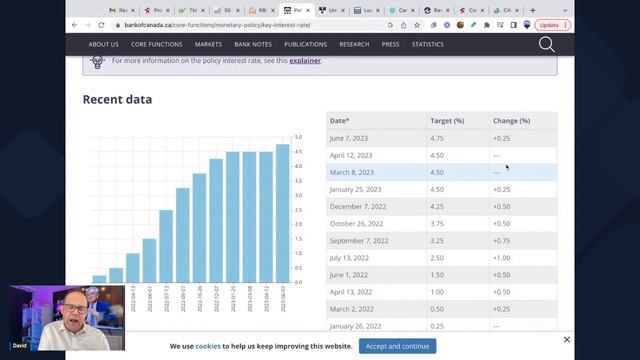Click the lightbulb icon beside the information note
Screen dimensions: 640x360
click(x=97, y=62)
